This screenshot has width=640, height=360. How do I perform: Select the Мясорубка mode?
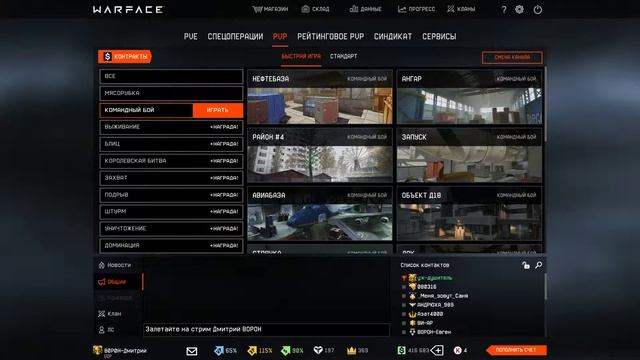171,93
